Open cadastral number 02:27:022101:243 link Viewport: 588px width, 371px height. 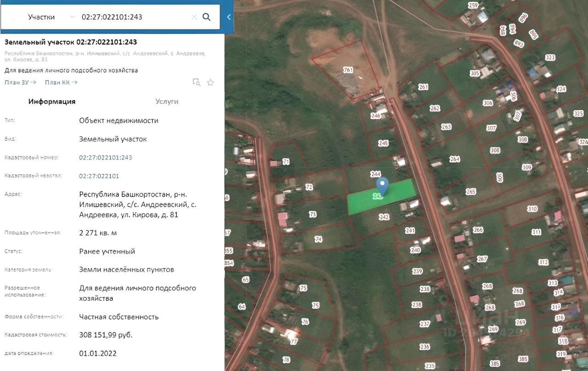(x=106, y=157)
